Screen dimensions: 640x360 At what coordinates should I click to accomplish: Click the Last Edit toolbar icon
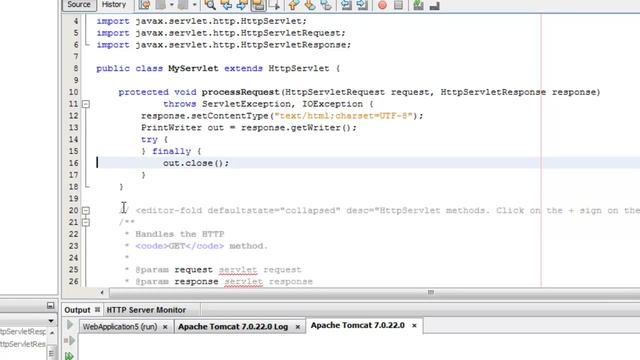[x=144, y=5]
